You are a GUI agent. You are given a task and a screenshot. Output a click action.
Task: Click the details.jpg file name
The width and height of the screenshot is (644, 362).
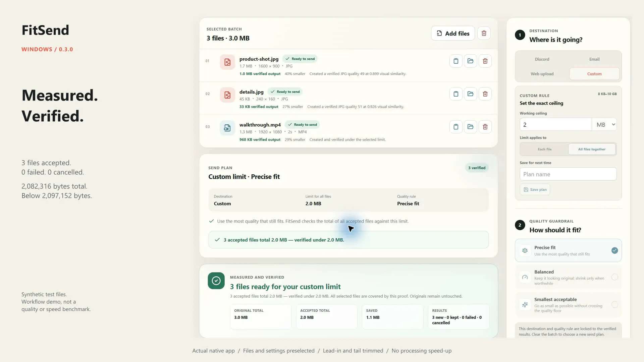252,92
